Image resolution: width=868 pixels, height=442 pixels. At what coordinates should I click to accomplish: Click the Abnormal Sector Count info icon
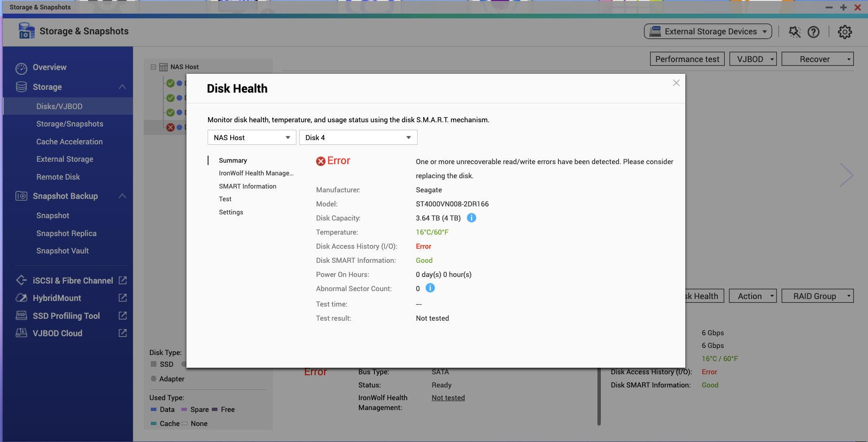(x=430, y=288)
